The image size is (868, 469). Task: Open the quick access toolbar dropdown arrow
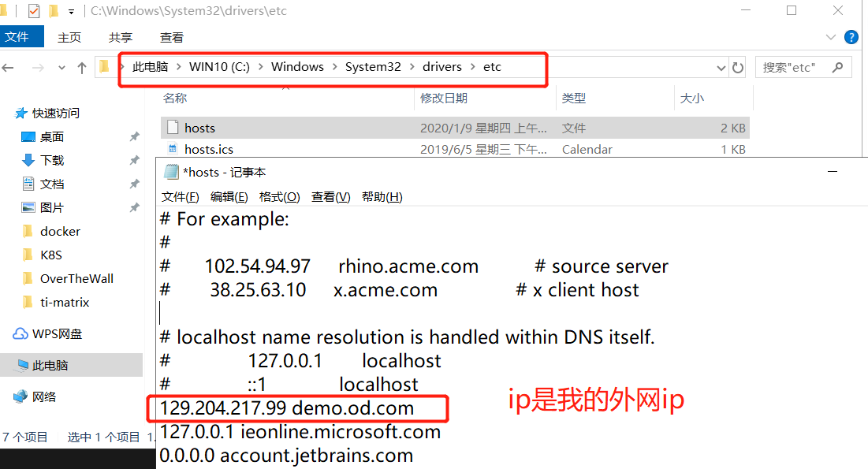[x=72, y=12]
